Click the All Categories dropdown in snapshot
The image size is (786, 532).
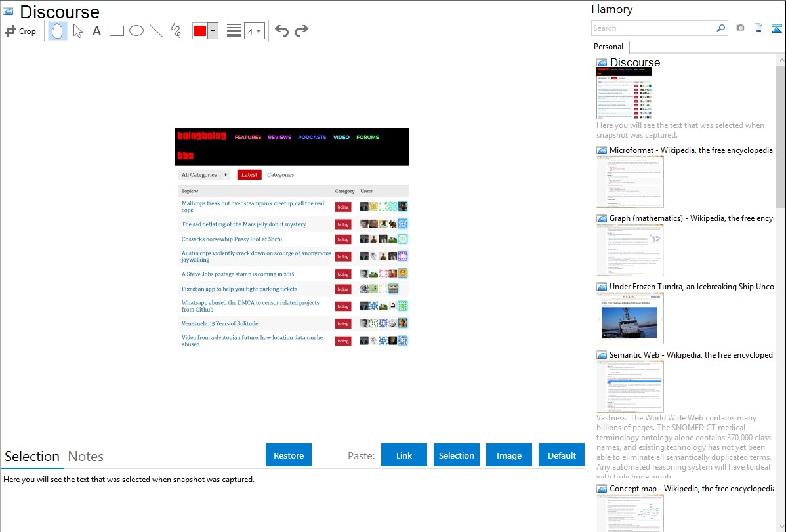[x=203, y=175]
